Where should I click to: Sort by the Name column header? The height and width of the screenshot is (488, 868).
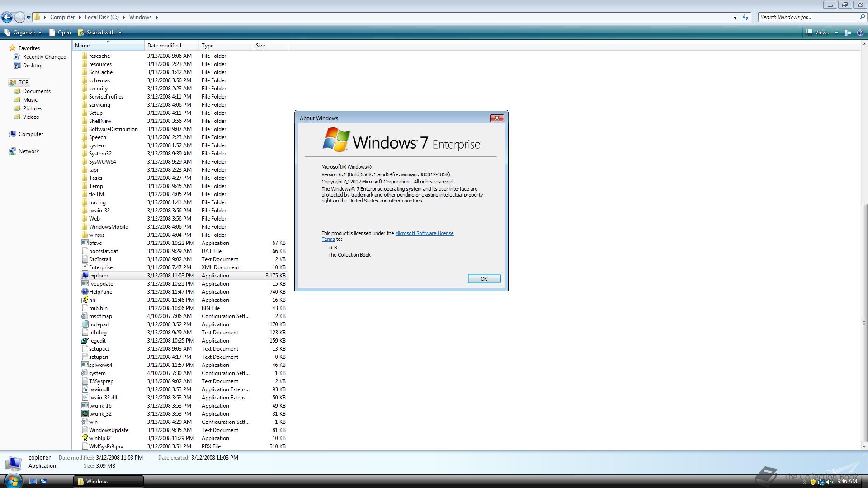click(x=108, y=46)
